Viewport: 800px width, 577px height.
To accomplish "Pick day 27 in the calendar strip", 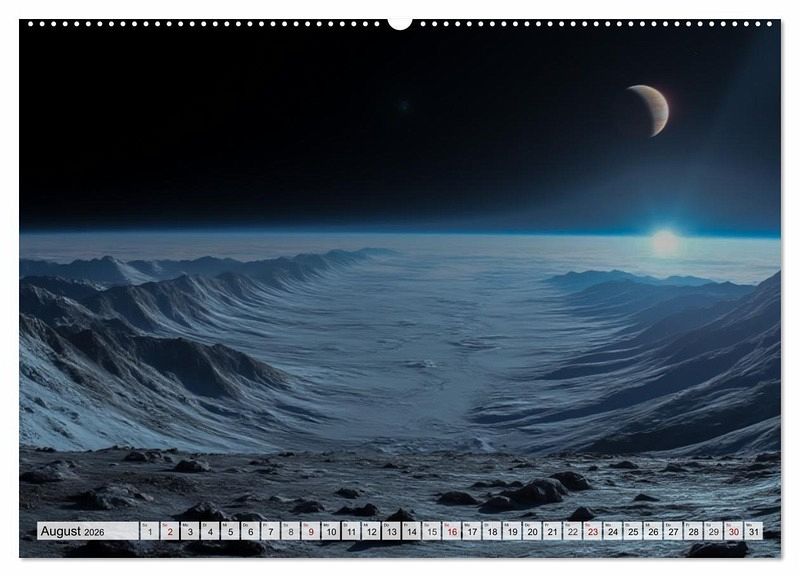I will tap(673, 532).
